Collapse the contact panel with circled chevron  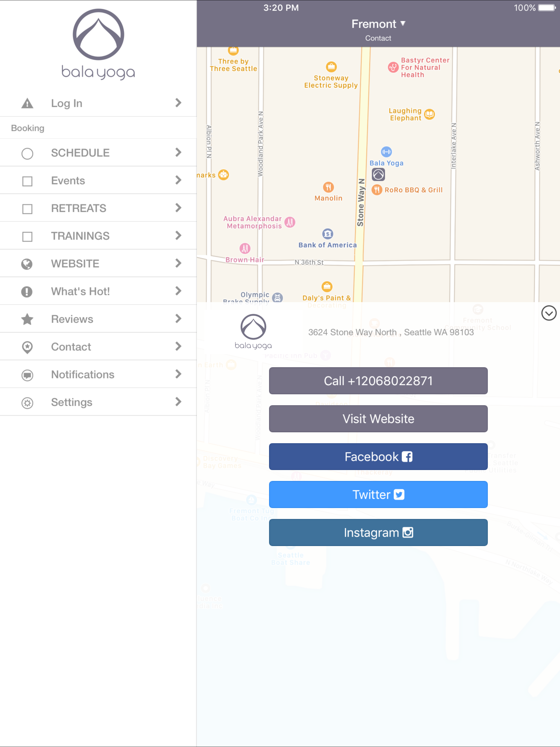pyautogui.click(x=549, y=313)
